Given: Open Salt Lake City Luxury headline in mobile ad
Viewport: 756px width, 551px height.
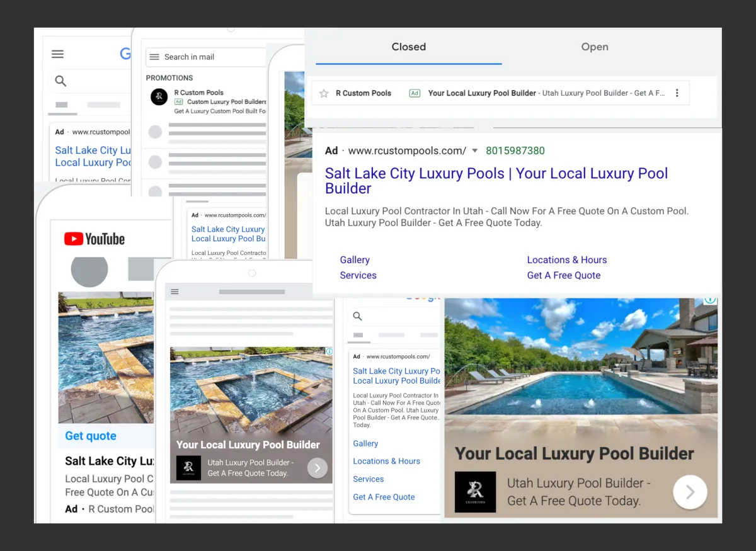Looking at the screenshot, I should (396, 376).
